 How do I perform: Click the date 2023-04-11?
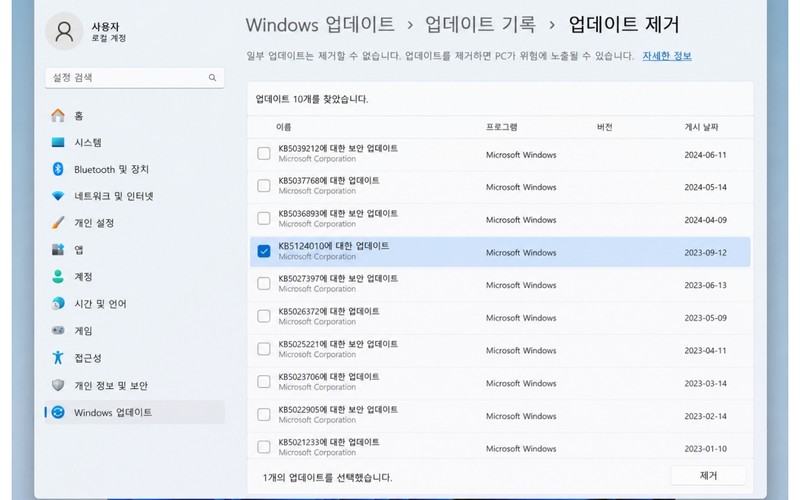705,351
